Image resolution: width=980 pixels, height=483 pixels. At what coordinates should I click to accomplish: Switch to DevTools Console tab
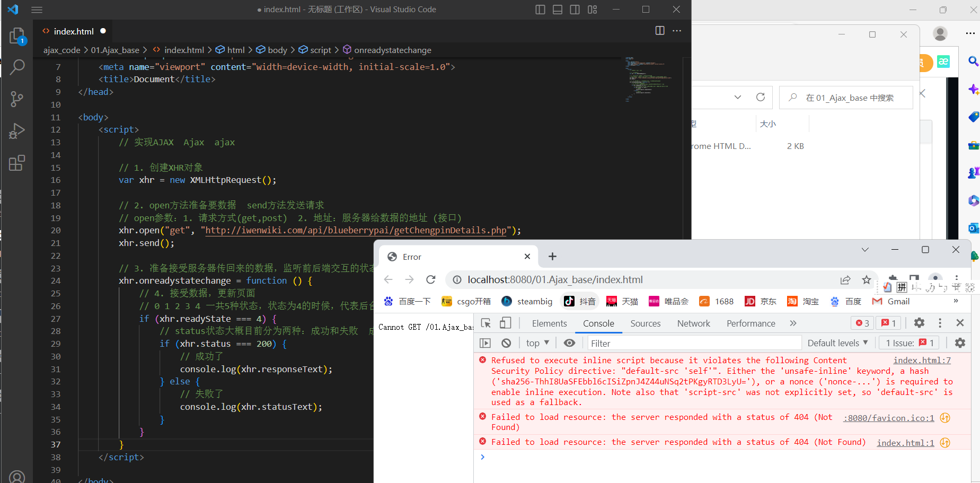coord(598,323)
